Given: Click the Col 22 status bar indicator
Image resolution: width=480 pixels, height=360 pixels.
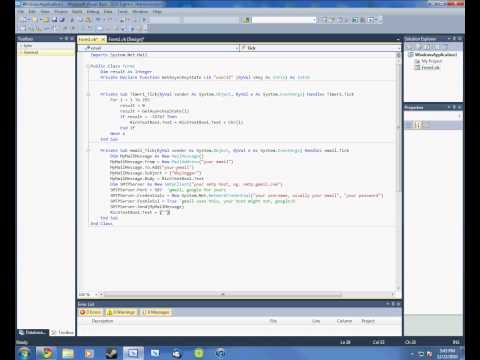Looking at the screenshot, I should click(x=378, y=342).
